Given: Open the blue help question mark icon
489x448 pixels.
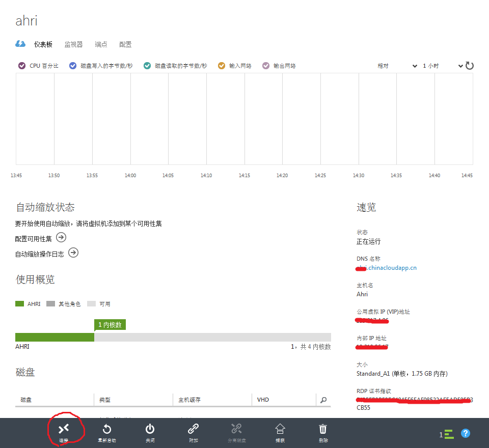Looking at the screenshot, I should (465, 433).
